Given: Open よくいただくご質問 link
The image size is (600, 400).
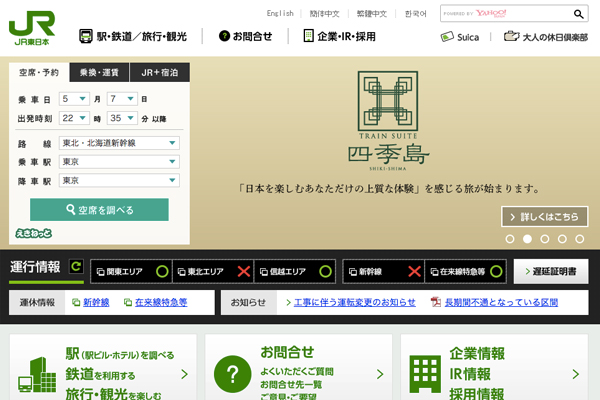Looking at the screenshot, I should pos(297,371).
